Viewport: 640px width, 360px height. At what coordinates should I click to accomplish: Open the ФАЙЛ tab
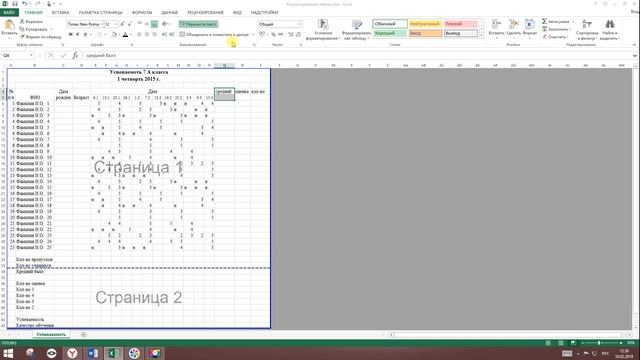9,13
